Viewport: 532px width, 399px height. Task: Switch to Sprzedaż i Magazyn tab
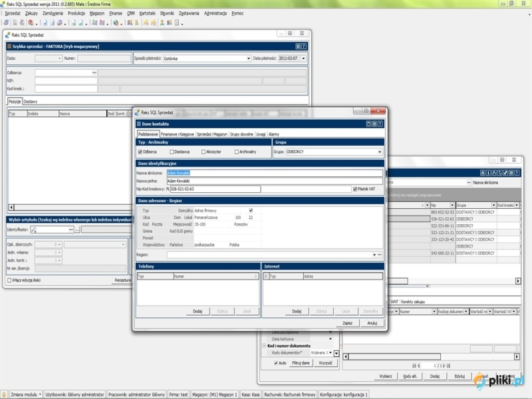pos(212,134)
